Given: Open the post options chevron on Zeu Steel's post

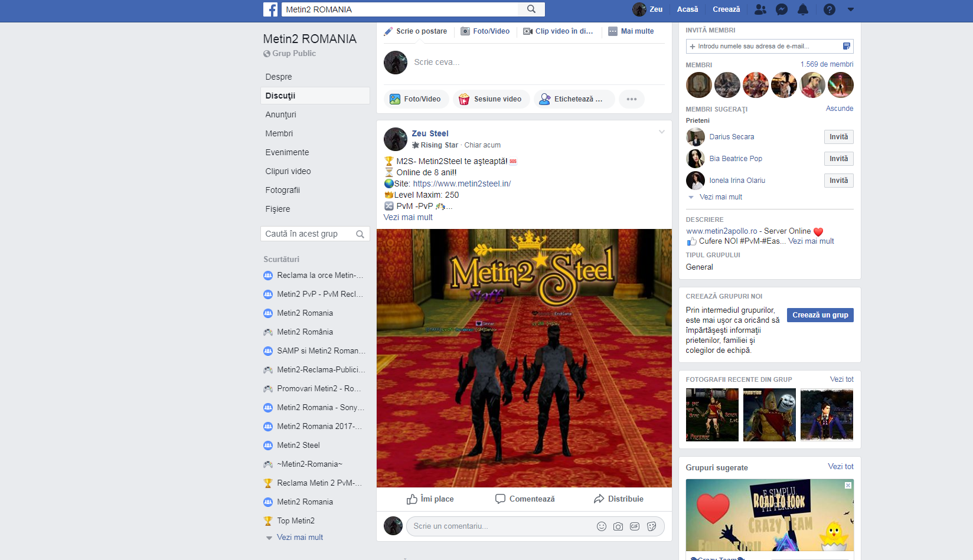Looking at the screenshot, I should coord(662,132).
